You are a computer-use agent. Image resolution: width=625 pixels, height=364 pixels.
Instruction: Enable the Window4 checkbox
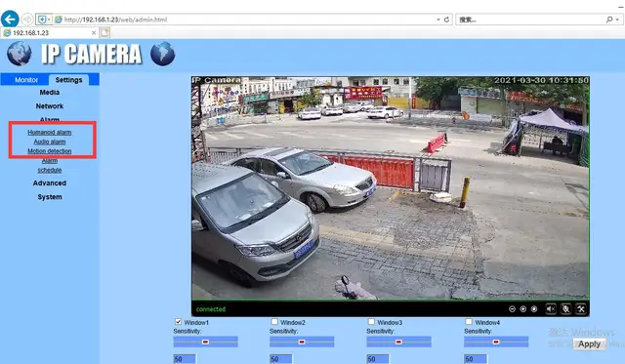click(469, 322)
